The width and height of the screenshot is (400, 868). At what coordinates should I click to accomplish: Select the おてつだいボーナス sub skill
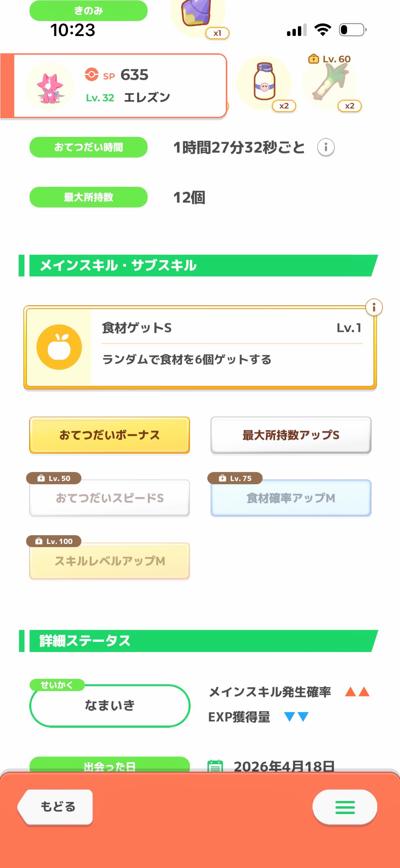pyautogui.click(x=109, y=435)
